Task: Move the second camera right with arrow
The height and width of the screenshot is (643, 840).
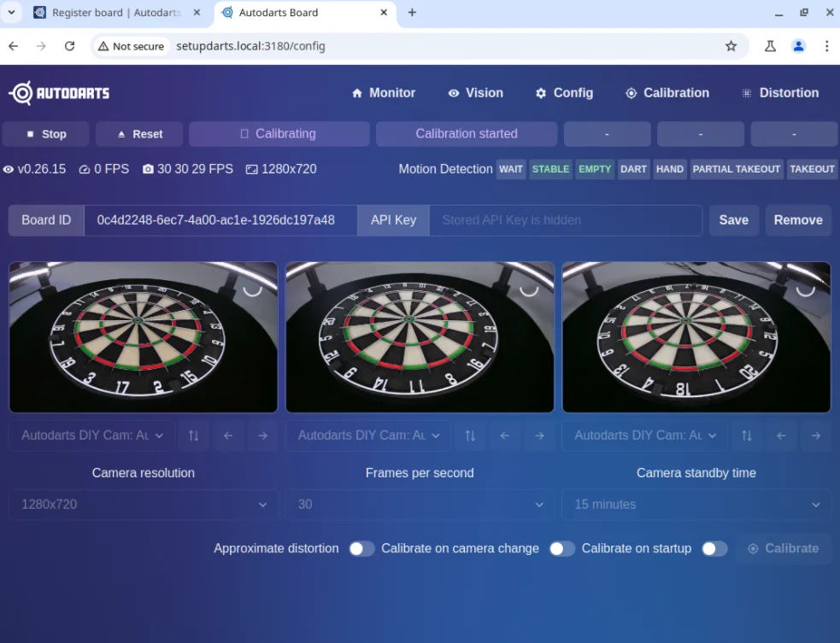Action: click(539, 435)
